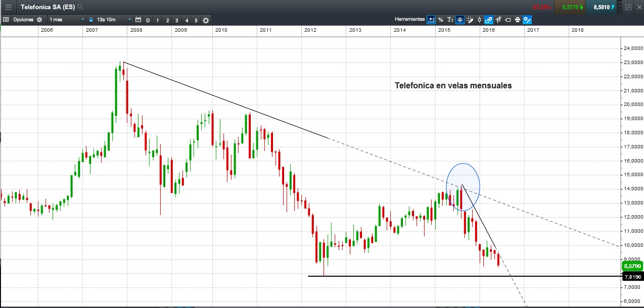Screen dimensions: 644x308
Task: Select the text annotation Tт tool
Action: 450,20
